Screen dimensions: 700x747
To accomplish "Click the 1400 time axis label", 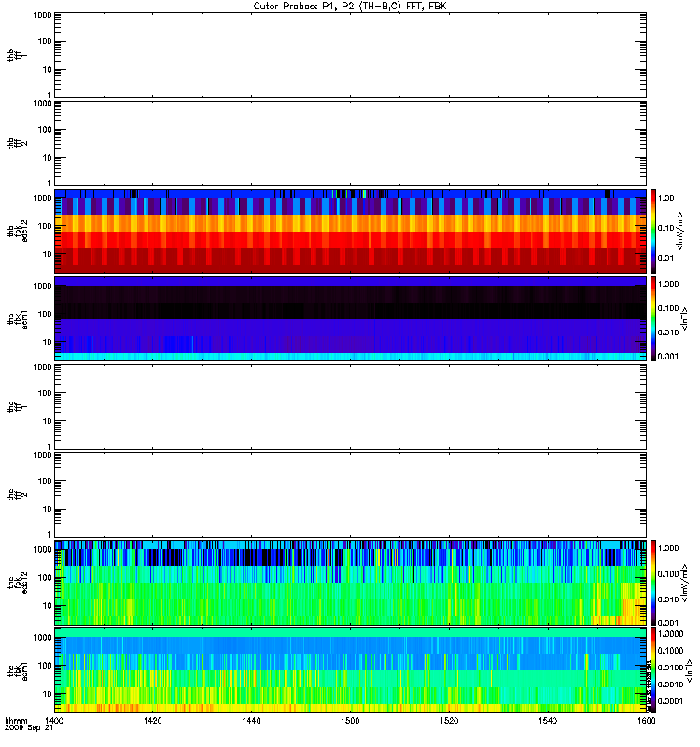I will [54, 720].
